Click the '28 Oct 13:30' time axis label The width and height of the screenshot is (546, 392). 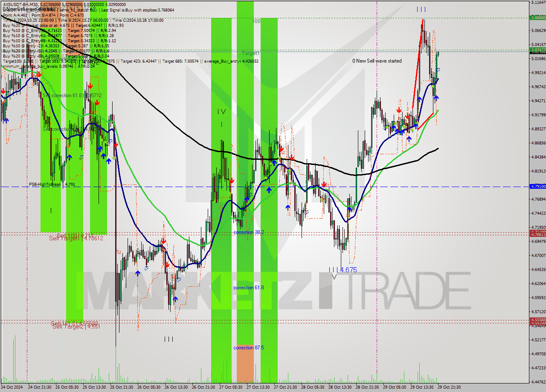coord(341,387)
